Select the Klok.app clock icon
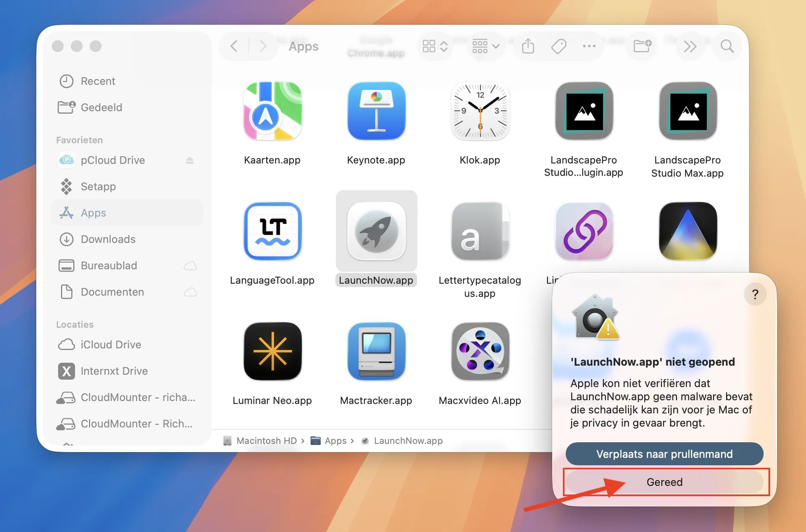Screen dimensions: 806x532 [480, 111]
